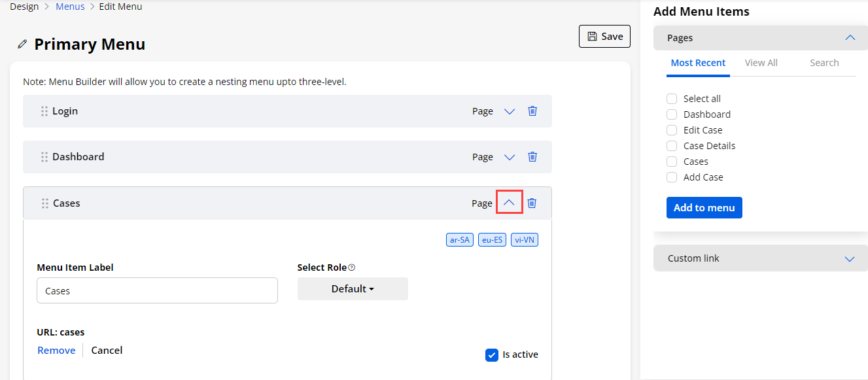Expand the Login menu item

pos(510,111)
